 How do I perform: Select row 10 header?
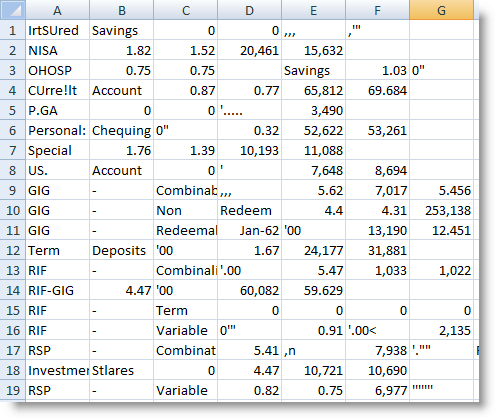click(x=13, y=210)
